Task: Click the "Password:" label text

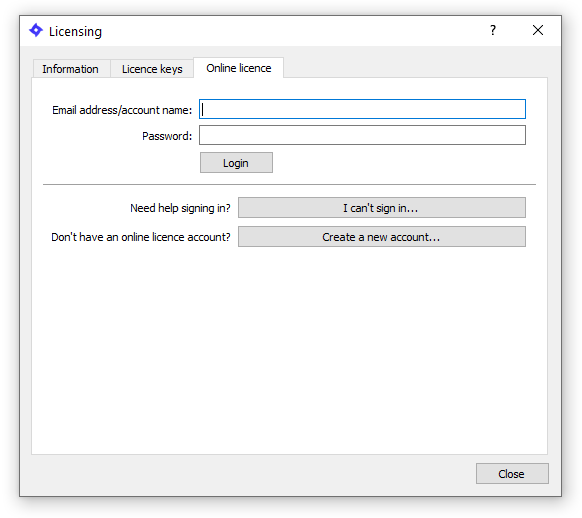Action: click(x=167, y=136)
